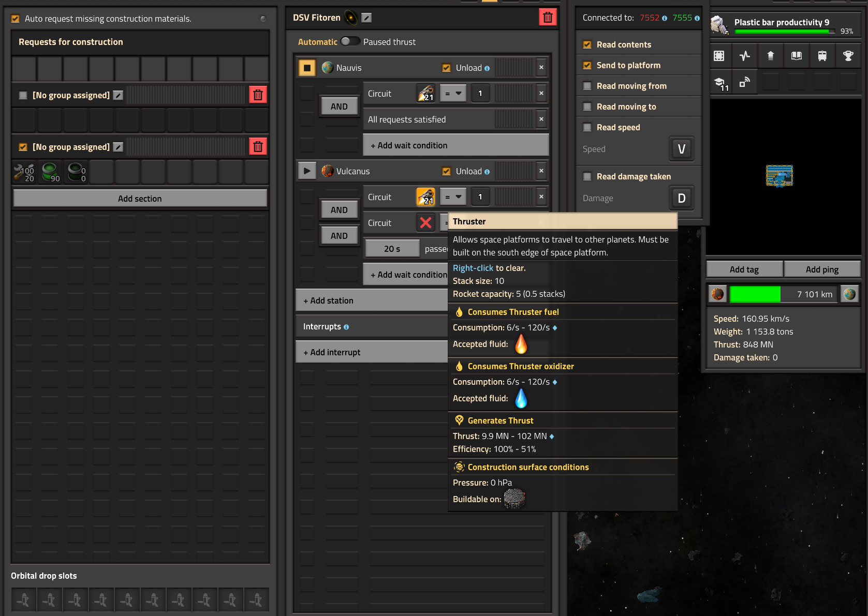This screenshot has height=616, width=868.
Task: Click the red trash icon of the unchecked group
Action: [258, 95]
